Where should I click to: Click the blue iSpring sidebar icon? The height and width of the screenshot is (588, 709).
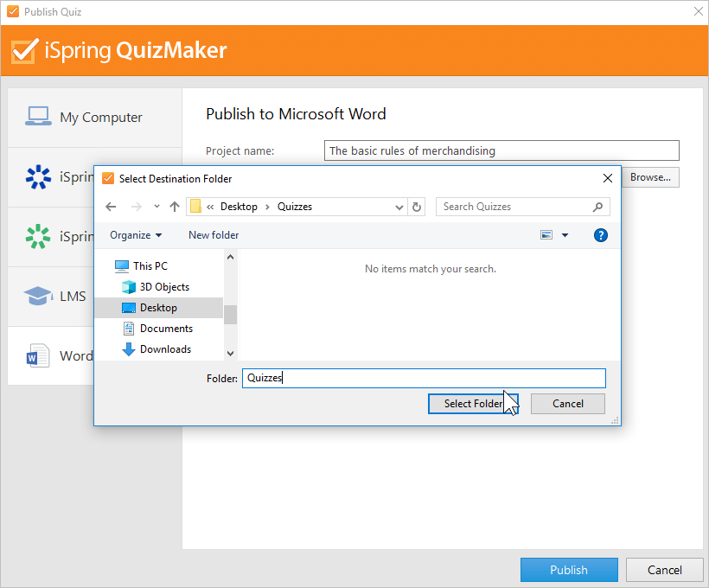38,176
